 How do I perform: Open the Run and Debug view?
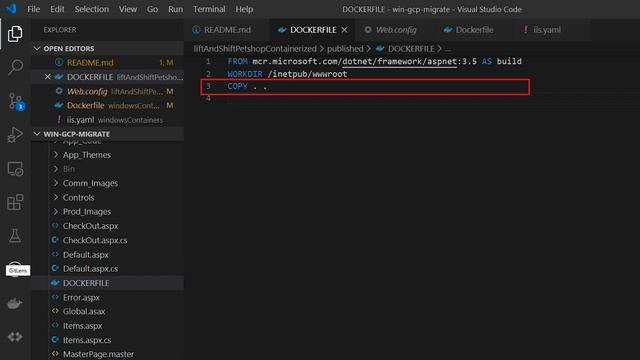[x=15, y=135]
